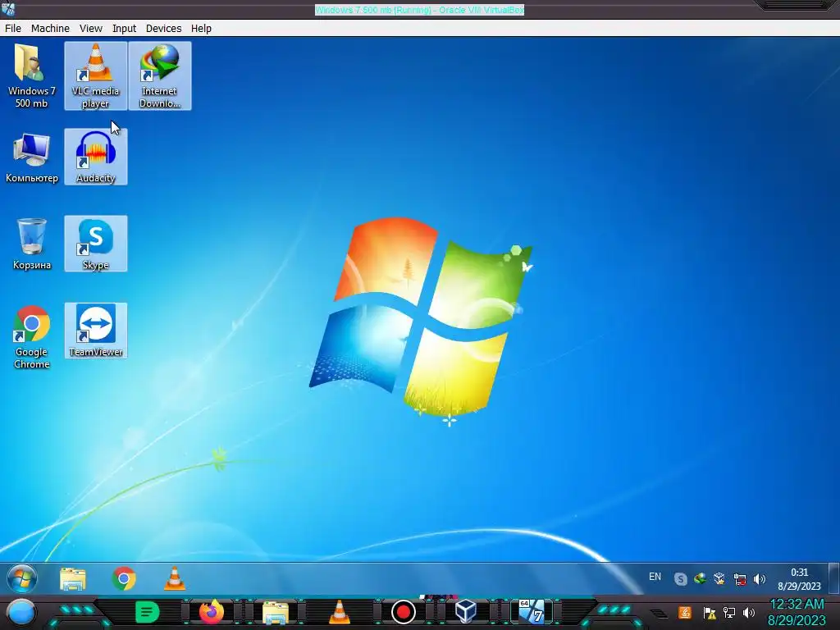Select the Google Chrome desktop shortcut
The width and height of the screenshot is (840, 630).
coord(32,337)
